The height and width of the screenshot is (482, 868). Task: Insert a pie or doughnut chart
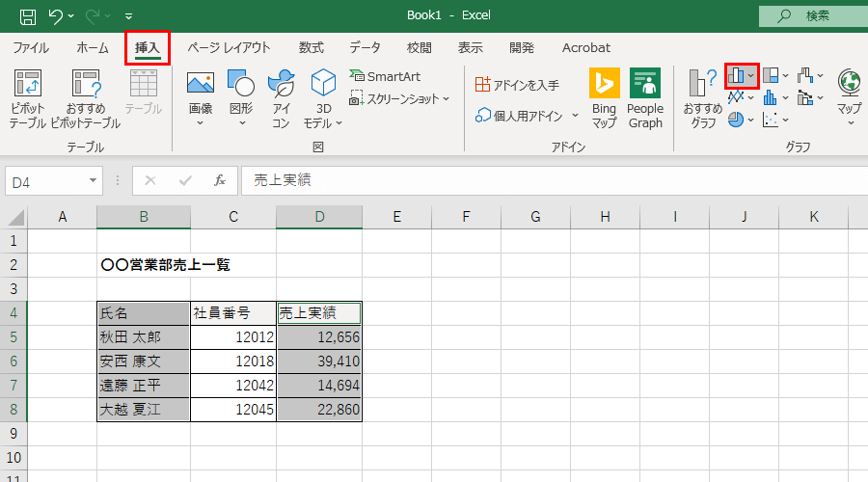(x=742, y=120)
